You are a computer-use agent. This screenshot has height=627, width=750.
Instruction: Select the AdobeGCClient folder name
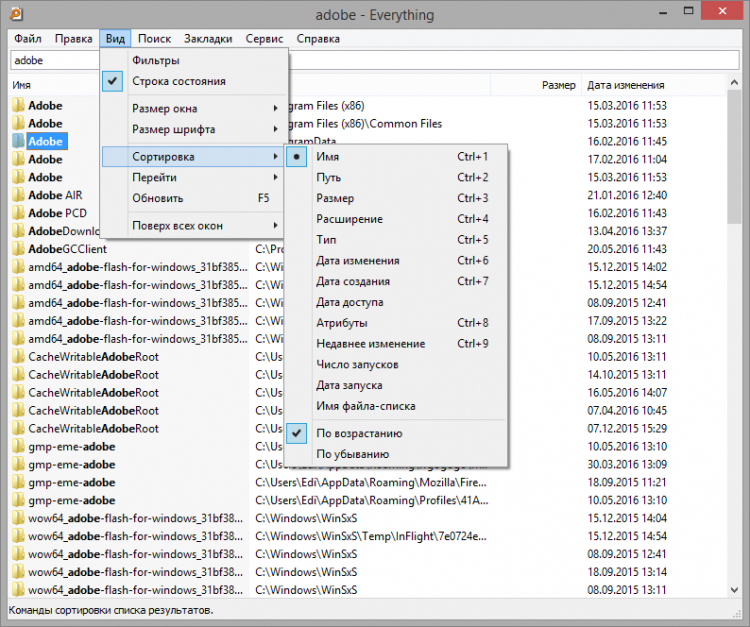click(x=67, y=249)
